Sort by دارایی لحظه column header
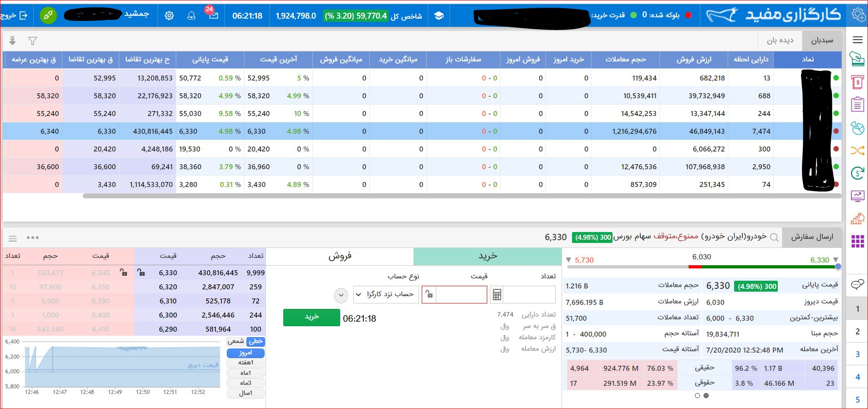The image size is (868, 409). (x=751, y=60)
